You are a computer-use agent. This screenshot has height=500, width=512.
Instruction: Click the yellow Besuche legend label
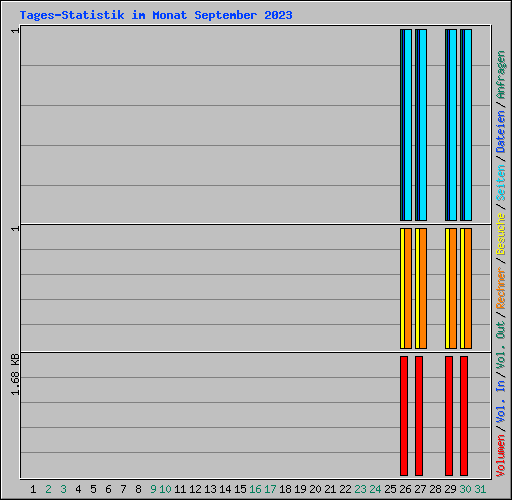(x=500, y=234)
